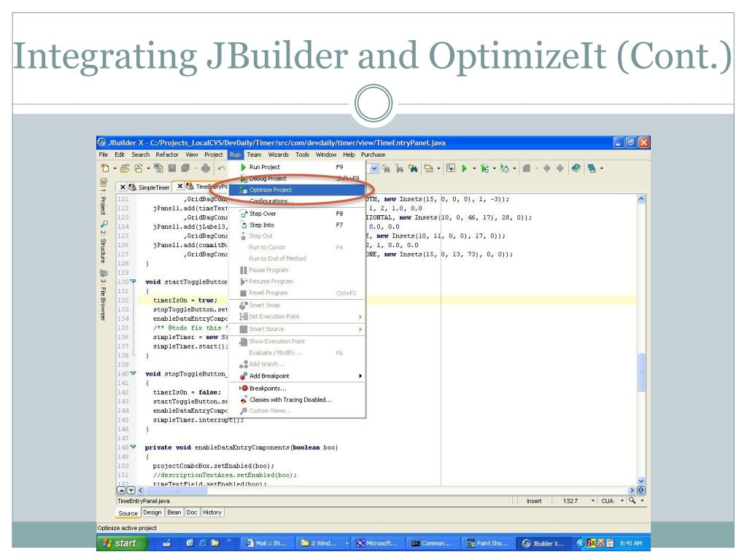Click the Save All toolbar icon
The height and width of the screenshot is (560, 747).
[x=185, y=168]
